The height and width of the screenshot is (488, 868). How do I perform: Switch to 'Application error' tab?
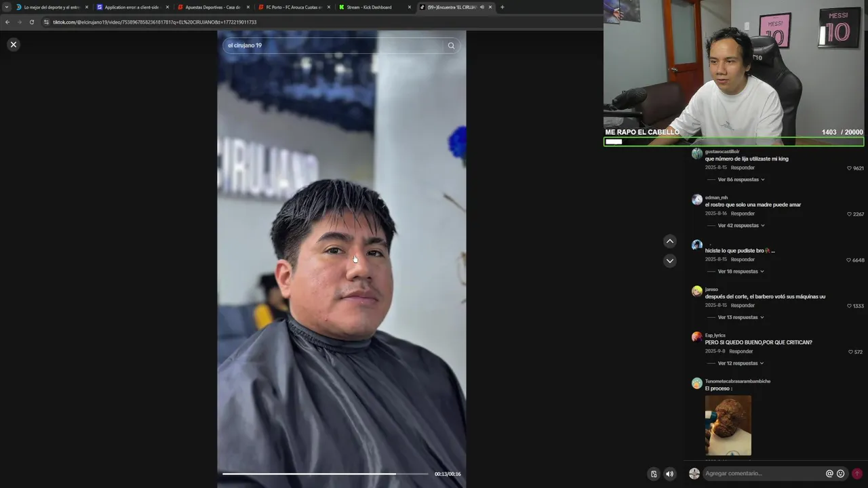[x=132, y=7]
